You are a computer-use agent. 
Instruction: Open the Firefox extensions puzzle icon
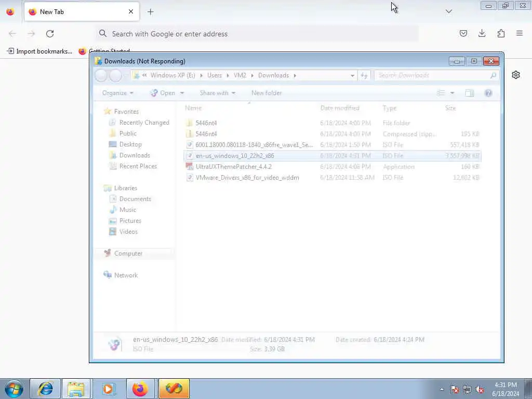(x=501, y=33)
